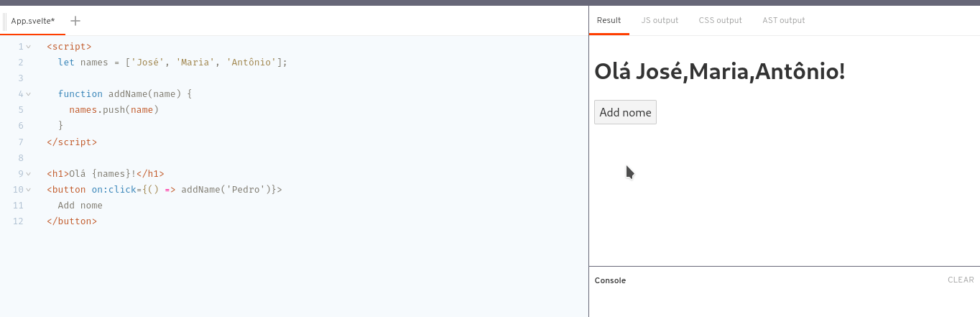The image size is (980, 317).
Task: Add a new component file tab
Action: pos(75,21)
